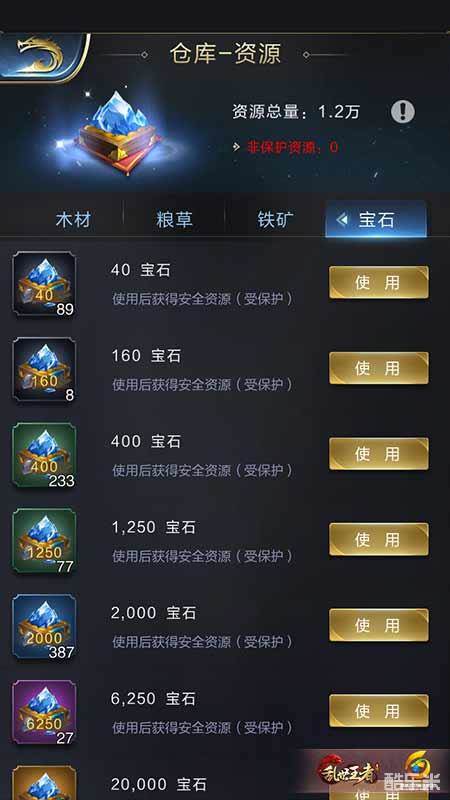Select the 160 gem item icon
Image resolution: width=450 pixels, height=800 pixels.
click(44, 369)
